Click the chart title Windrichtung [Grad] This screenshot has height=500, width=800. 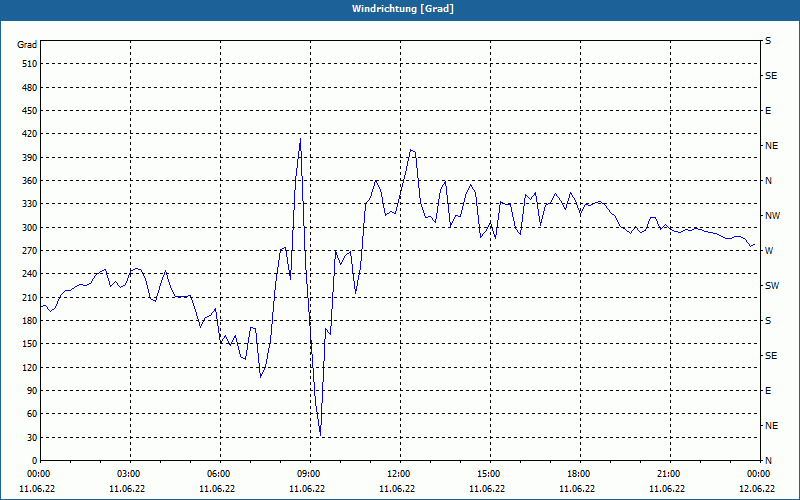403,9
